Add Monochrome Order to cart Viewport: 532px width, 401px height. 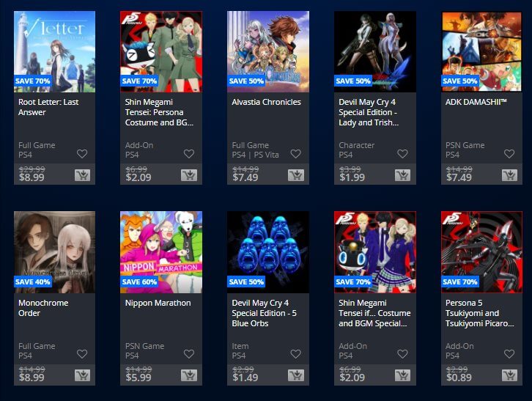83,375
